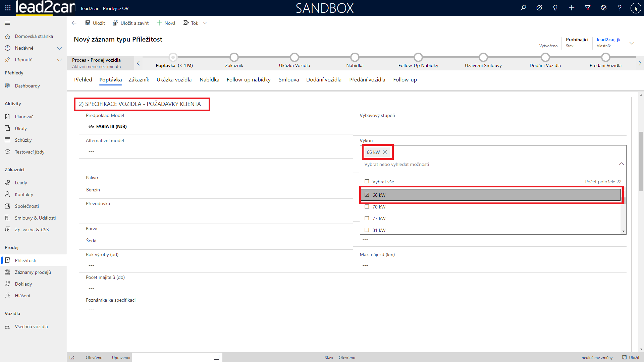Enable the 77 kW checkbox
The width and height of the screenshot is (644, 362).
point(367,219)
